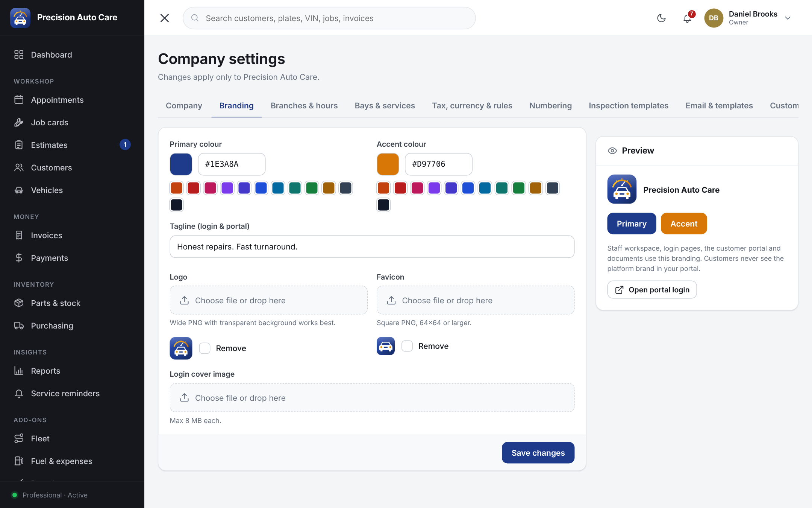The image size is (812, 508).
Task: Open Service reminders bell in sidebar
Action: point(19,393)
